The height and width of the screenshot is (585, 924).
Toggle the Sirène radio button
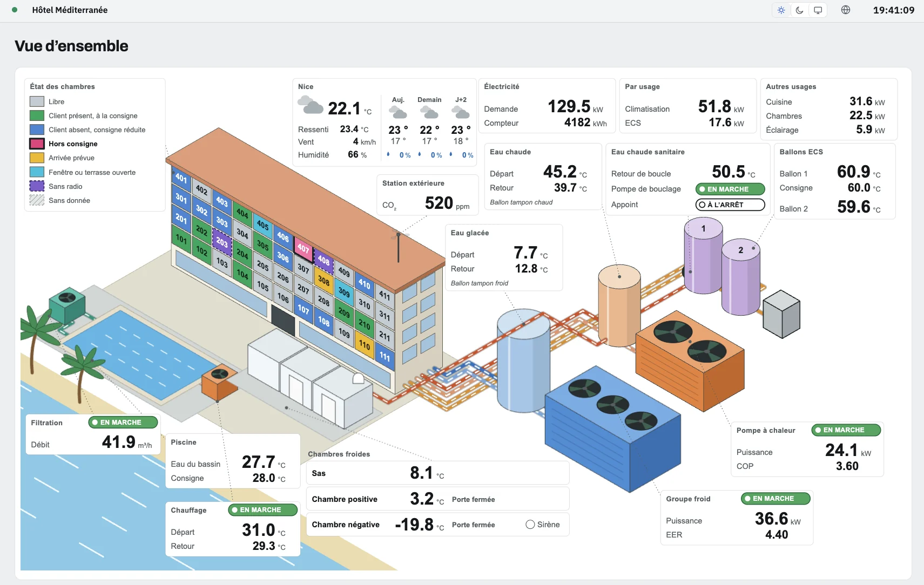[x=530, y=525]
